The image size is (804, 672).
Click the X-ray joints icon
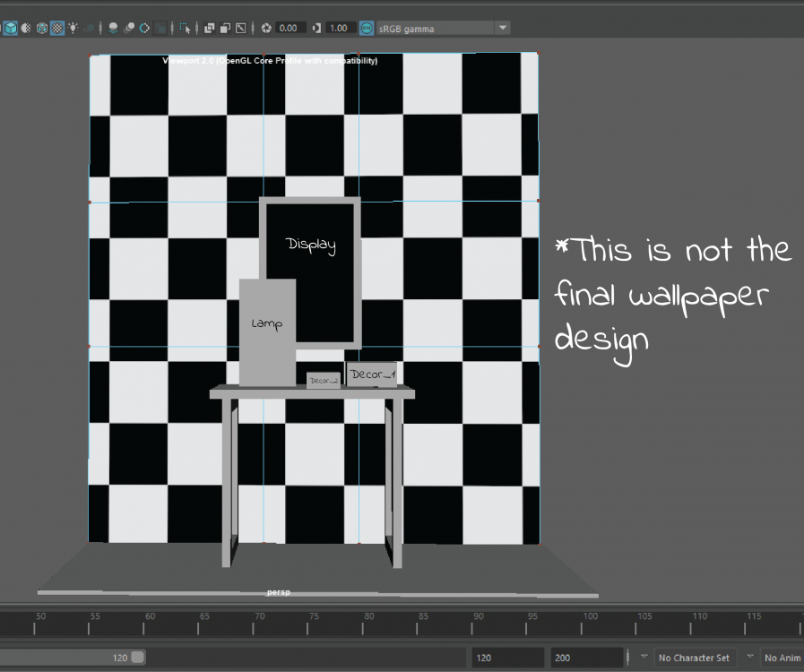click(x=240, y=28)
